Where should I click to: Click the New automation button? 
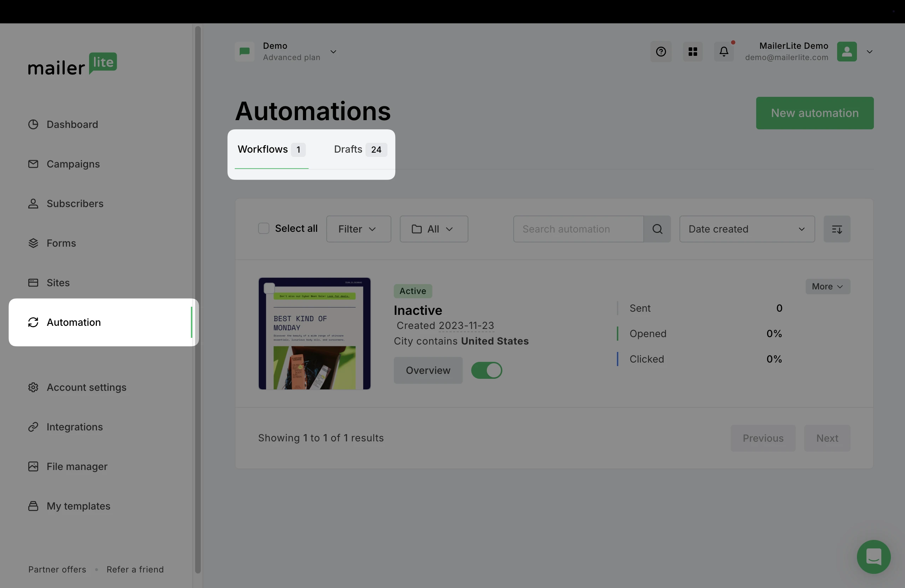[814, 113]
